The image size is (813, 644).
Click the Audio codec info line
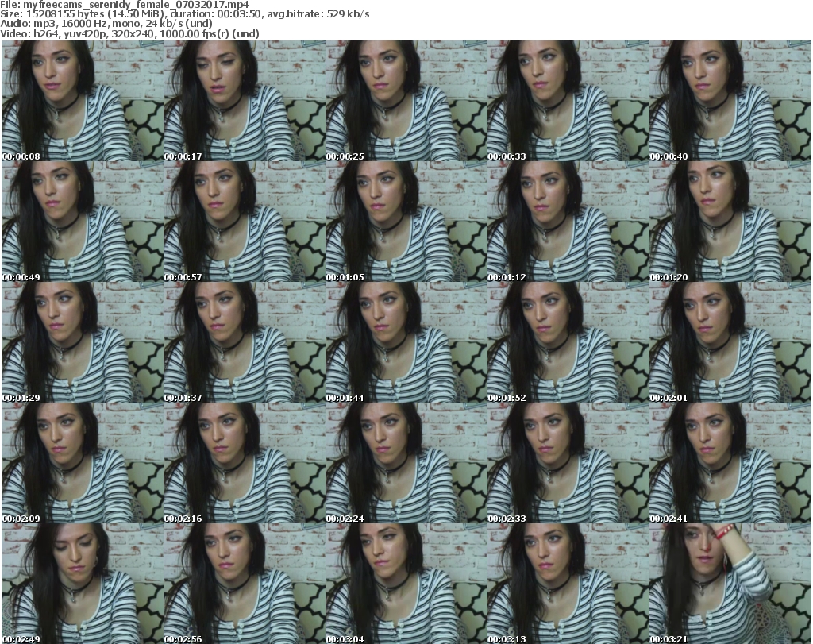(106, 24)
